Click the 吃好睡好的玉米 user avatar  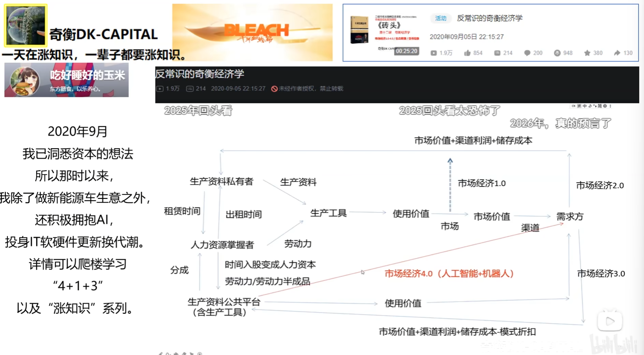[25, 81]
